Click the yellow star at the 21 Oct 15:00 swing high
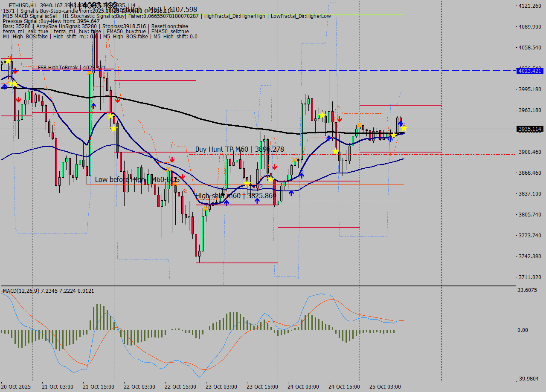The height and width of the screenshot is (392, 546). pyautogui.click(x=110, y=115)
